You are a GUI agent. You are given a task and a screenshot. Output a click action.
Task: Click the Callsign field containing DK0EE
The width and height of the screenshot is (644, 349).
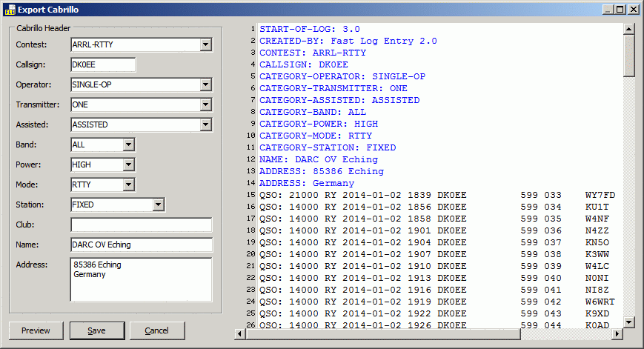[103, 65]
